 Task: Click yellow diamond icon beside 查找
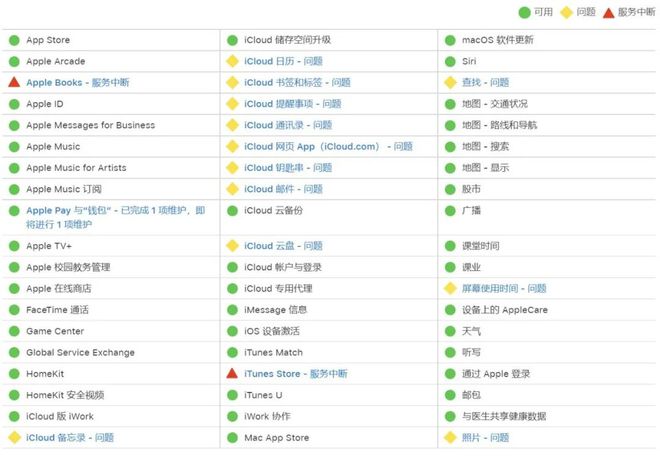pos(450,83)
